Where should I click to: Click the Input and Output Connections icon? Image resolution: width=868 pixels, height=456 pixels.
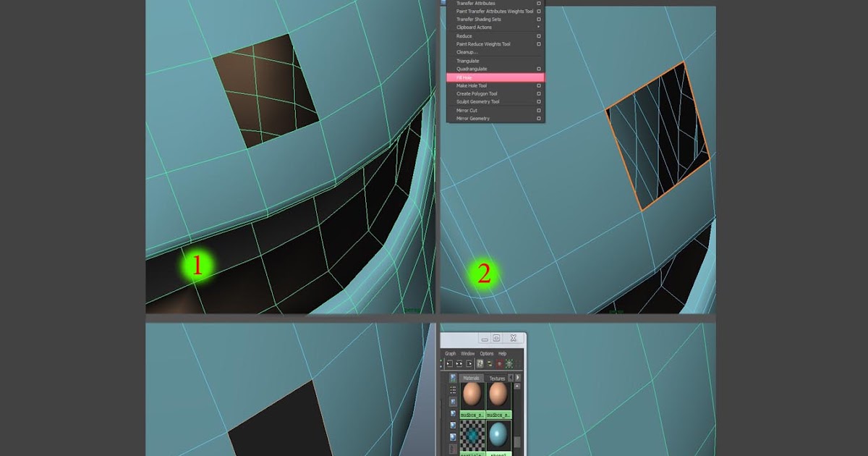[x=459, y=363]
